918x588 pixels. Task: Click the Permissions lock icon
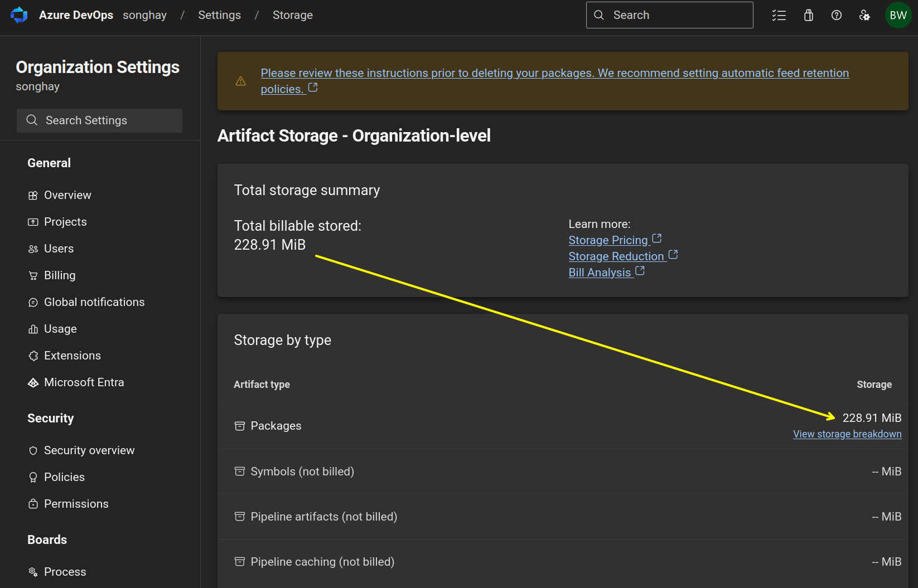click(33, 504)
